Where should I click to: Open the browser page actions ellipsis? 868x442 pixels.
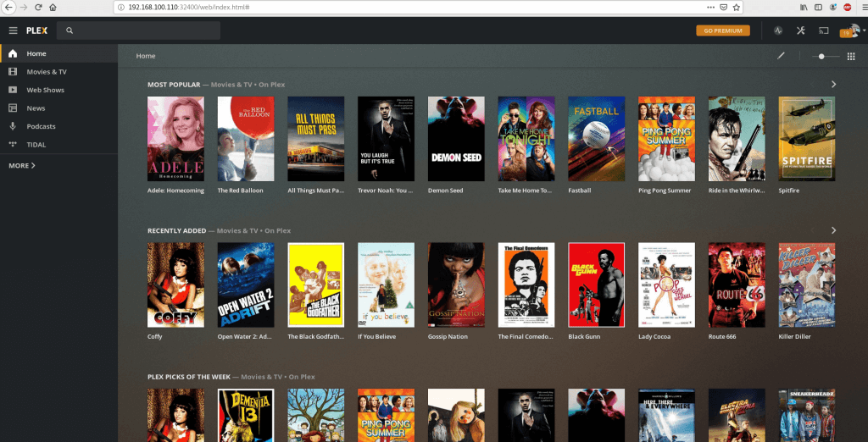tap(711, 7)
